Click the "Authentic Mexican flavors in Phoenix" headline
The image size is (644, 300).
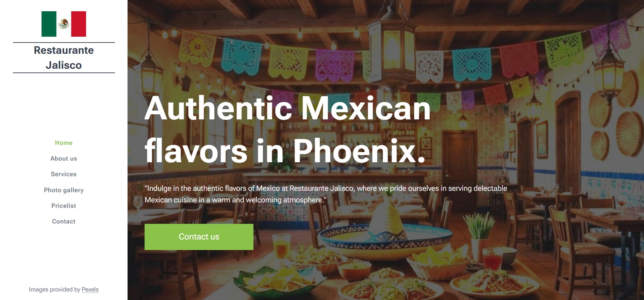tap(287, 129)
